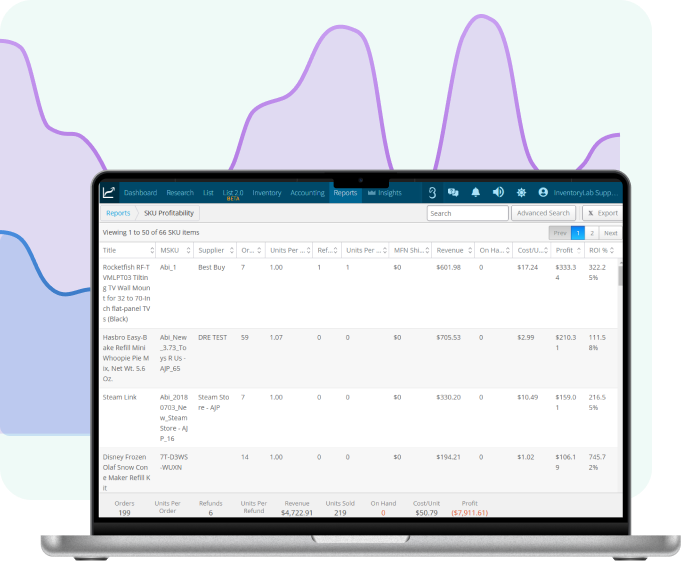Open the Reports menu

click(x=345, y=193)
